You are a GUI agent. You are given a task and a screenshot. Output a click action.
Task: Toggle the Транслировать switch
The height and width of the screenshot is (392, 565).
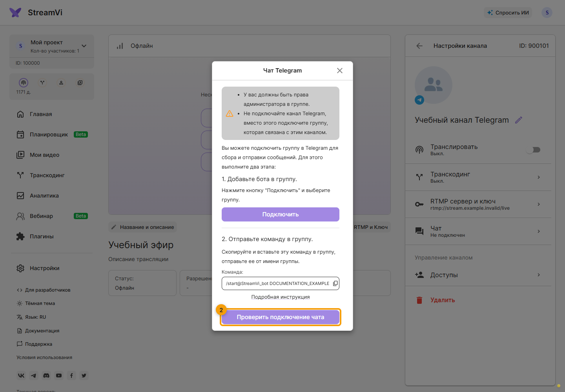[x=534, y=150]
